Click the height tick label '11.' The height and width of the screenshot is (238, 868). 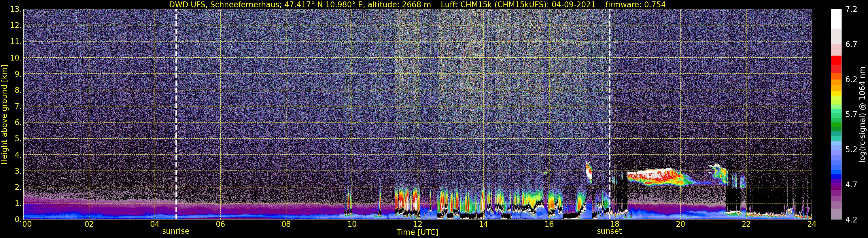[x=16, y=41]
